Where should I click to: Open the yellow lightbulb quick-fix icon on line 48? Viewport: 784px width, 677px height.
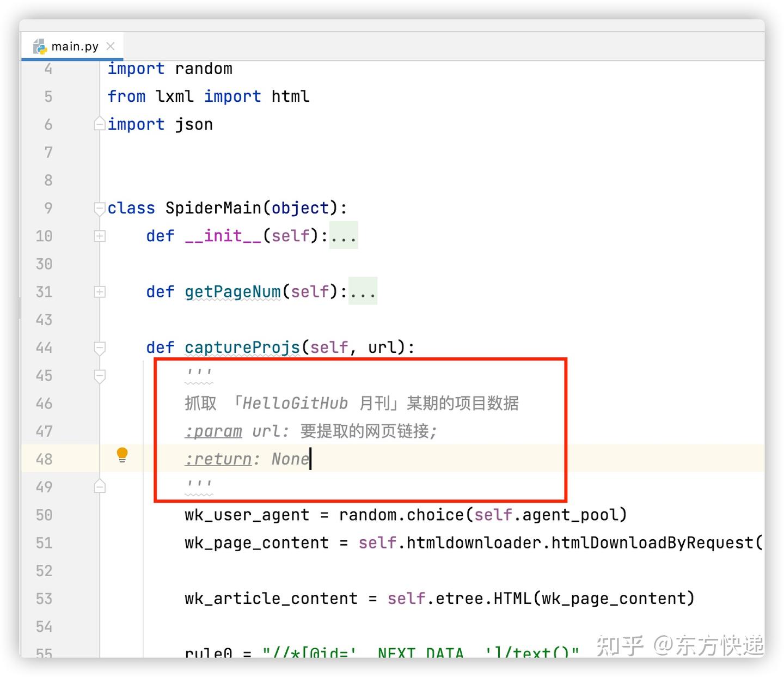click(x=122, y=454)
